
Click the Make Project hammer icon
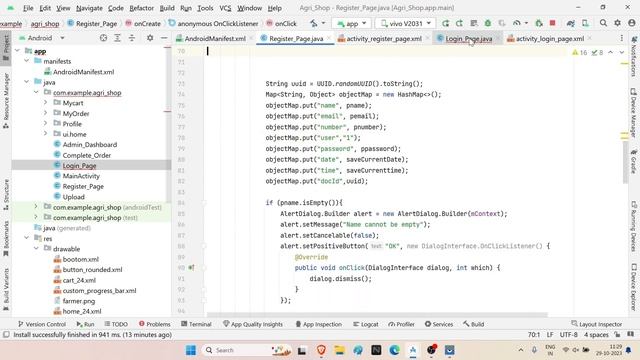click(x=313, y=23)
